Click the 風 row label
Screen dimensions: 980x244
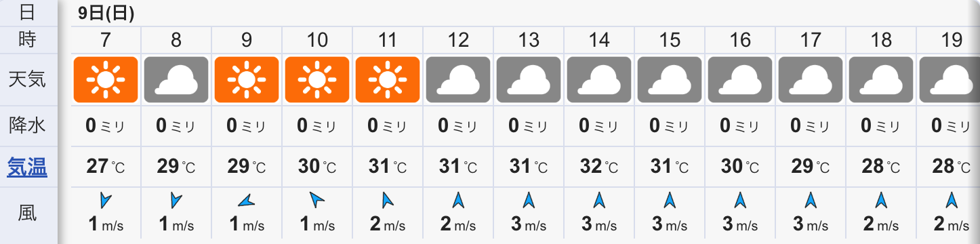27,213
